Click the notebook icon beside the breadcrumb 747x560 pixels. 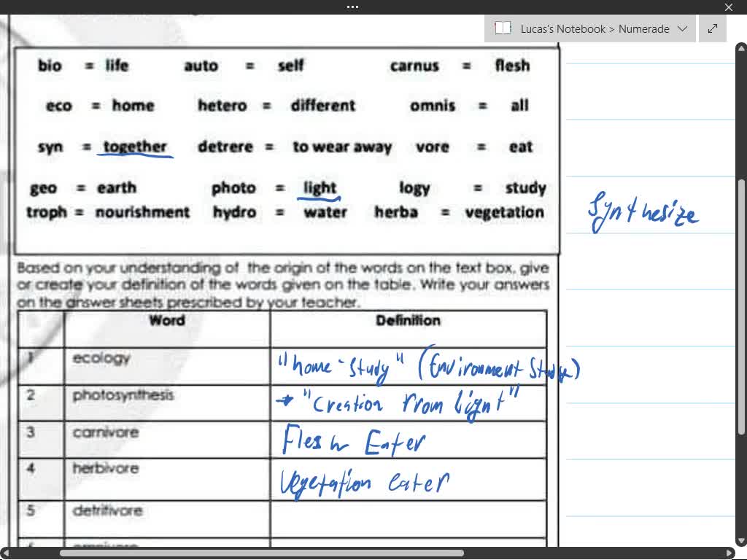coord(503,28)
